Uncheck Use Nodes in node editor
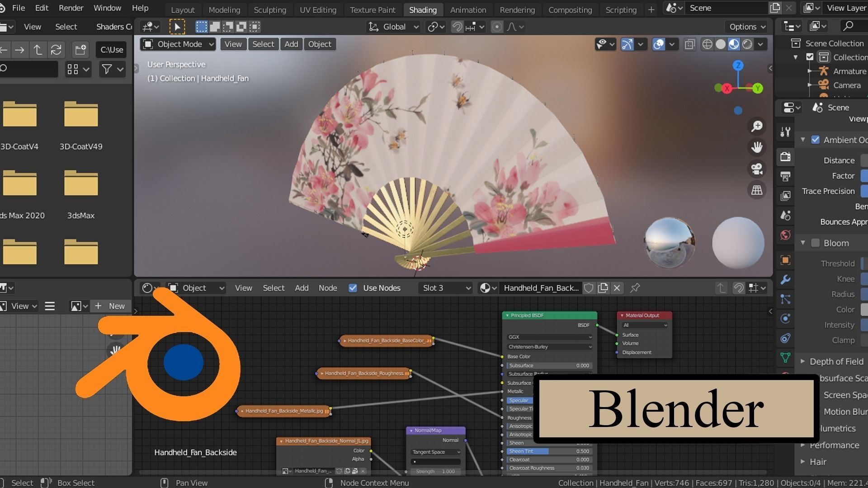This screenshot has height=488, width=868. 353,288
